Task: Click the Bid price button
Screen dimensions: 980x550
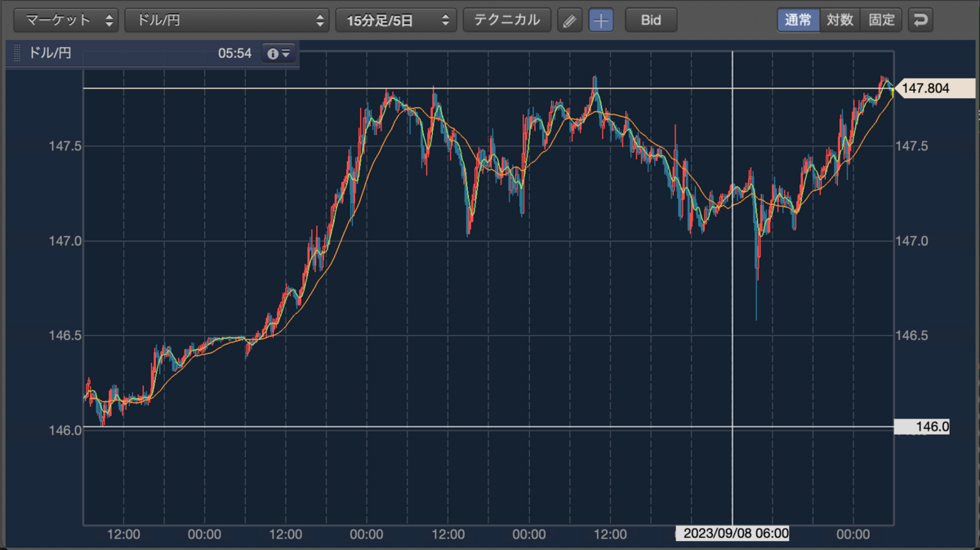Action: [x=651, y=20]
